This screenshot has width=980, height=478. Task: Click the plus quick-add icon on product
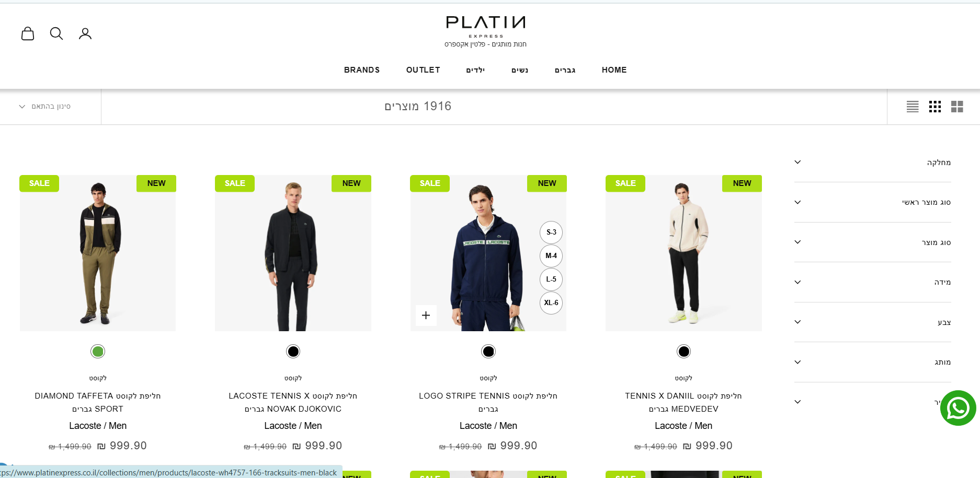pyautogui.click(x=426, y=316)
